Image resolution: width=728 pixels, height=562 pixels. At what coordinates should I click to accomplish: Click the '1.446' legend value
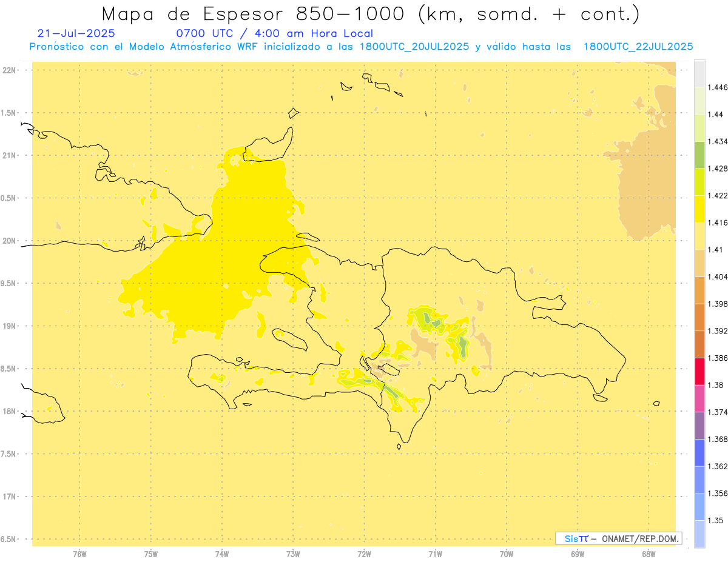click(x=718, y=88)
